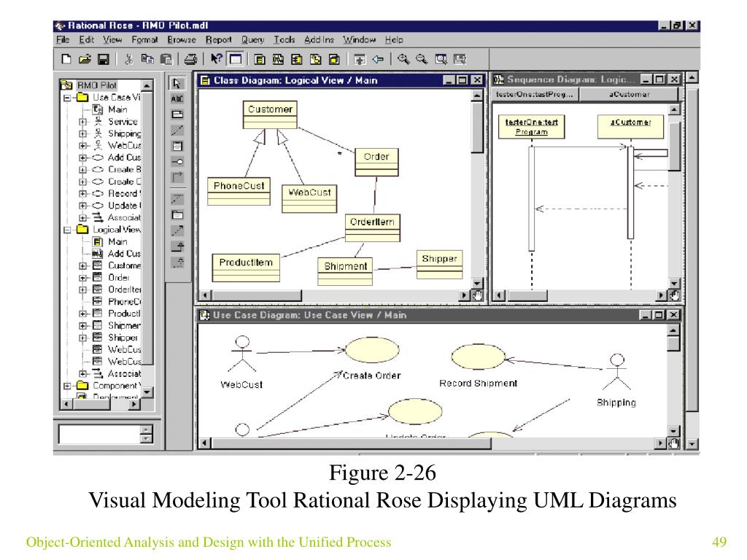The image size is (747, 560).
Task: Click the browser tree vertical scrollbar thumb
Action: pos(147,227)
